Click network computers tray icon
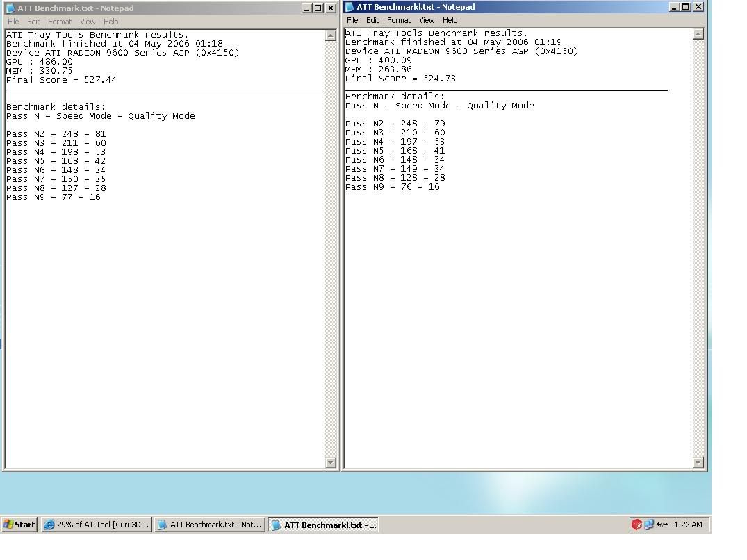747x560 pixels. pyautogui.click(x=649, y=525)
